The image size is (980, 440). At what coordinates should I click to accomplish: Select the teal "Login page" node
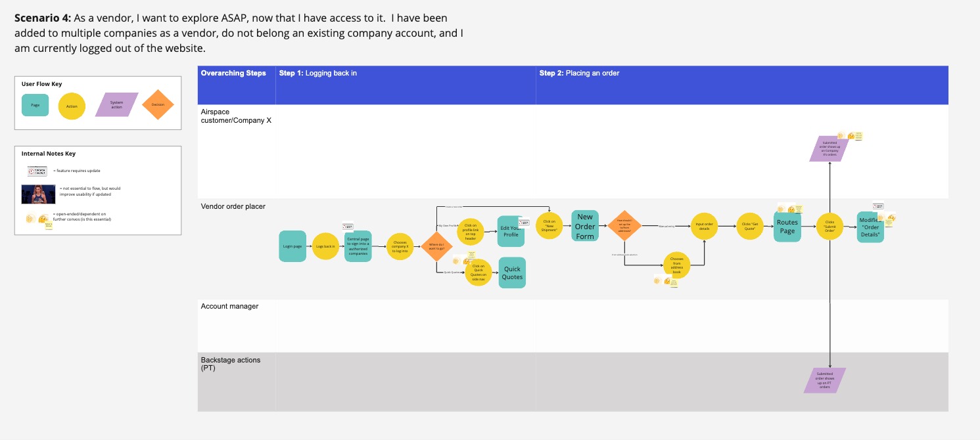point(292,246)
